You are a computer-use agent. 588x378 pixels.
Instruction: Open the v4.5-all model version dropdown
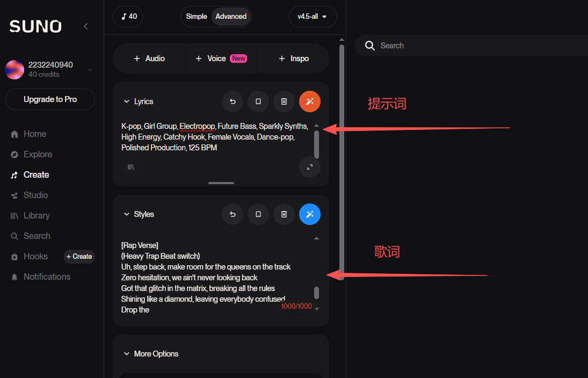(313, 17)
